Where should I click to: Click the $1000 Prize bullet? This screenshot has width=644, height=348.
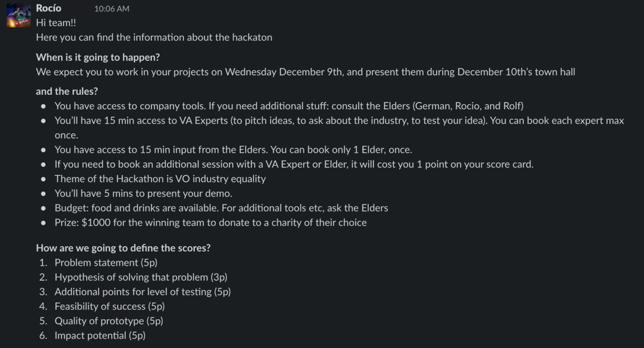click(210, 222)
